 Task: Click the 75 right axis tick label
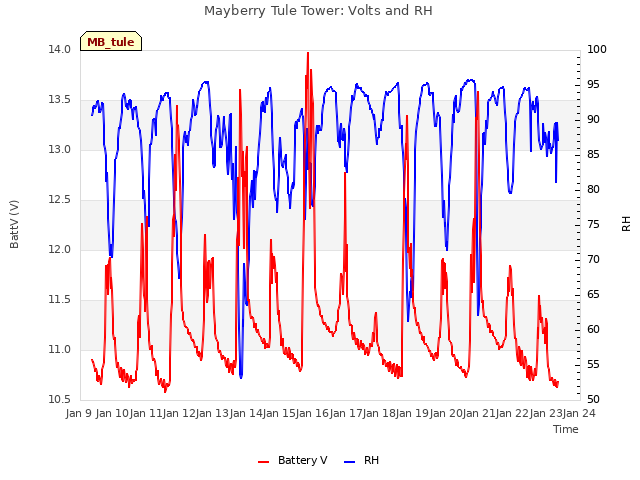tap(593, 224)
